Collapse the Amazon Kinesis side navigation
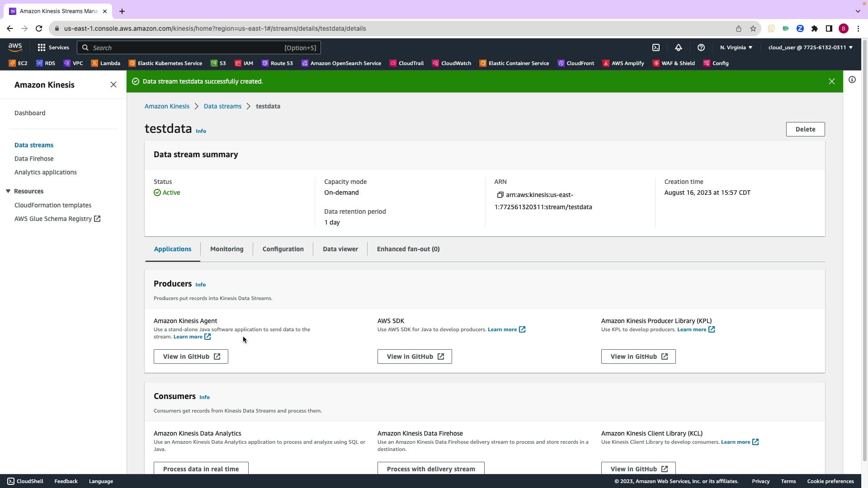Image resolution: width=868 pixels, height=488 pixels. point(113,85)
